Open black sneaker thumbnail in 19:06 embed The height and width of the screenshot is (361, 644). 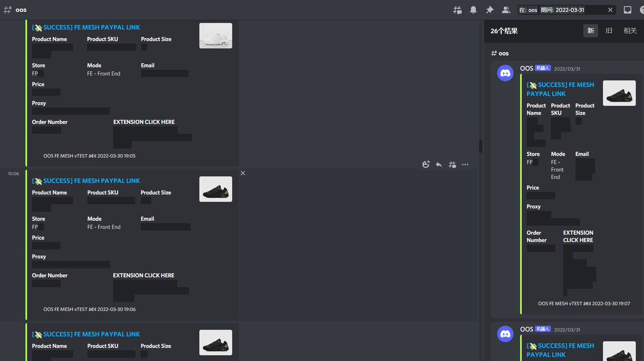216,189
